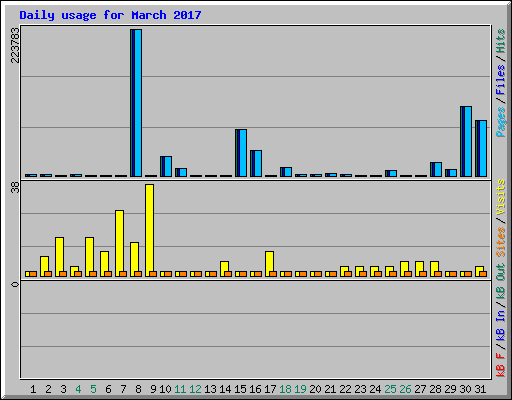Viewport: 512px width, 400px height.
Task: Click the 'Daily usage for March 2017' title
Action: click(110, 15)
